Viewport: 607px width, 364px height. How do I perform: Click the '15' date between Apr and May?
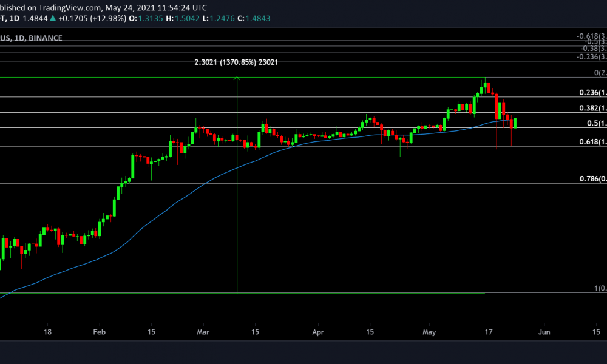coord(370,332)
